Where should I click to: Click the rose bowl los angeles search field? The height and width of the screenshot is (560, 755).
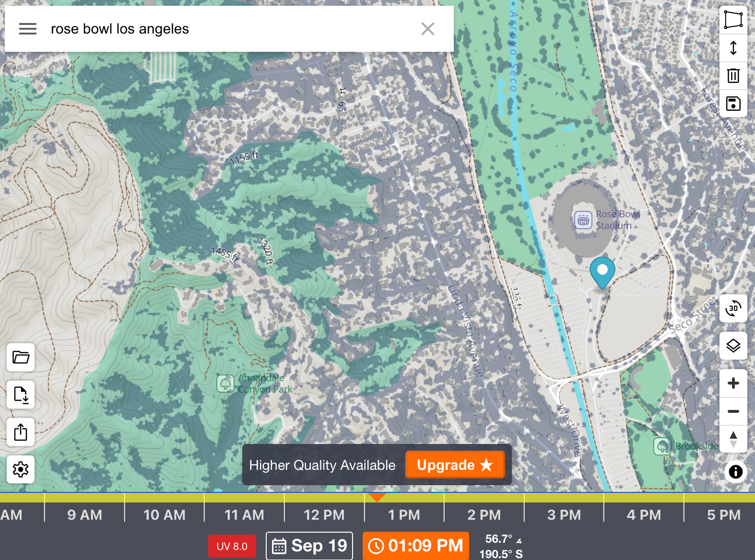click(x=230, y=29)
